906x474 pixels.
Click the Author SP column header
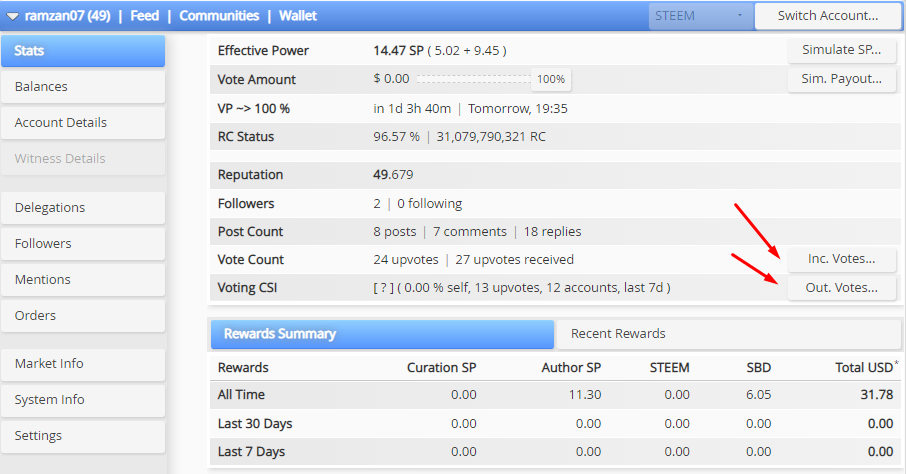coord(571,368)
